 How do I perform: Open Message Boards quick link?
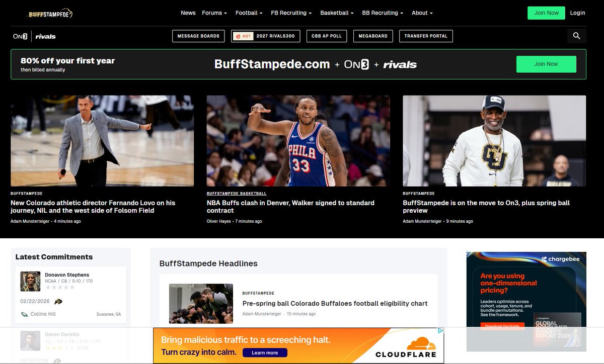(199, 36)
